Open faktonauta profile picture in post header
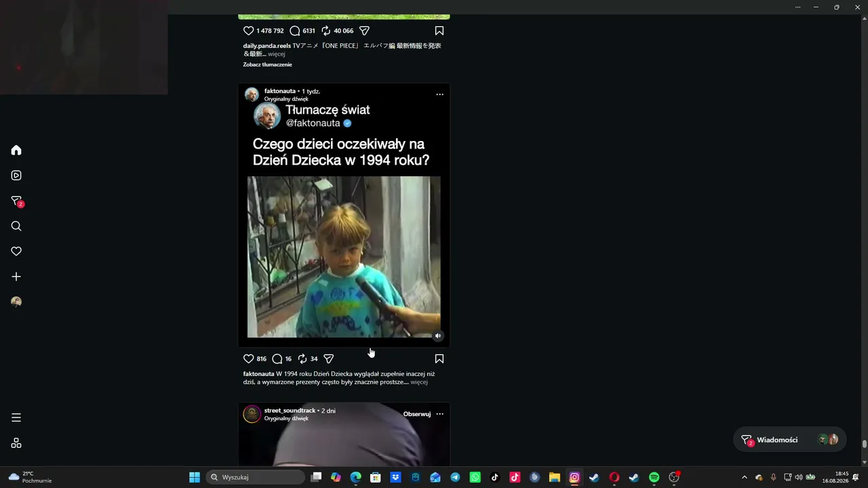This screenshot has width=868, height=488. click(x=252, y=94)
